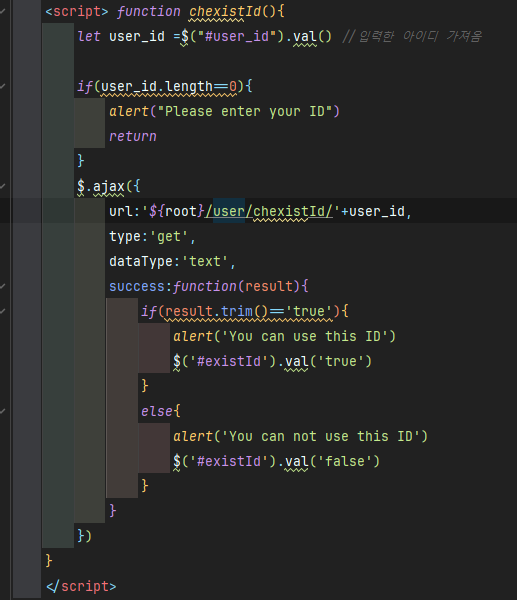Collapse the fold marker beside the $.ajax({ line
Image resolution: width=517 pixels, height=600 pixels.
[2, 186]
